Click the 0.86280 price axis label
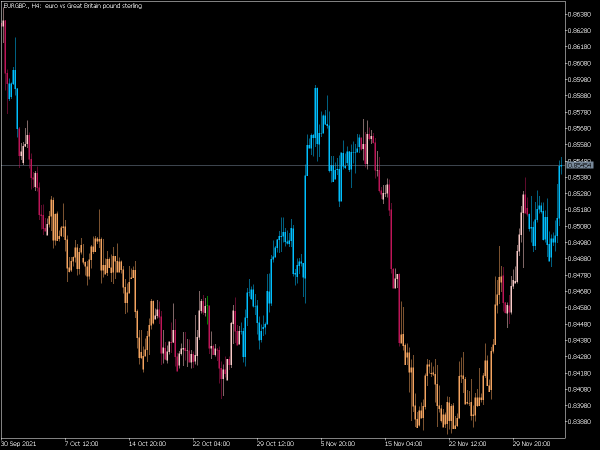The image size is (600, 450). coord(579,30)
